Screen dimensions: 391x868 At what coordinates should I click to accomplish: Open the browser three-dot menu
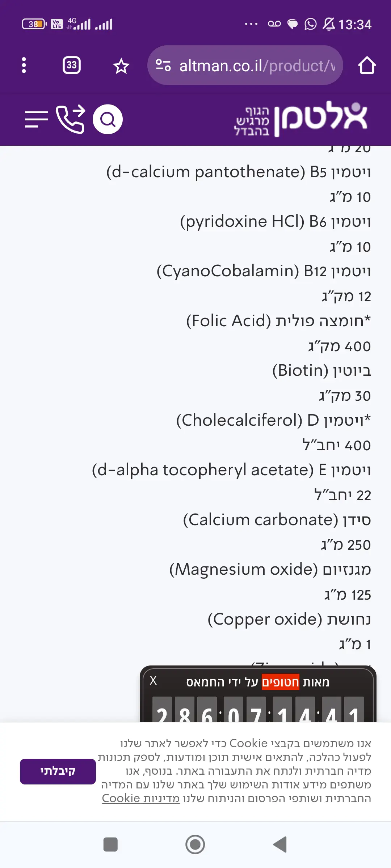[x=24, y=65]
